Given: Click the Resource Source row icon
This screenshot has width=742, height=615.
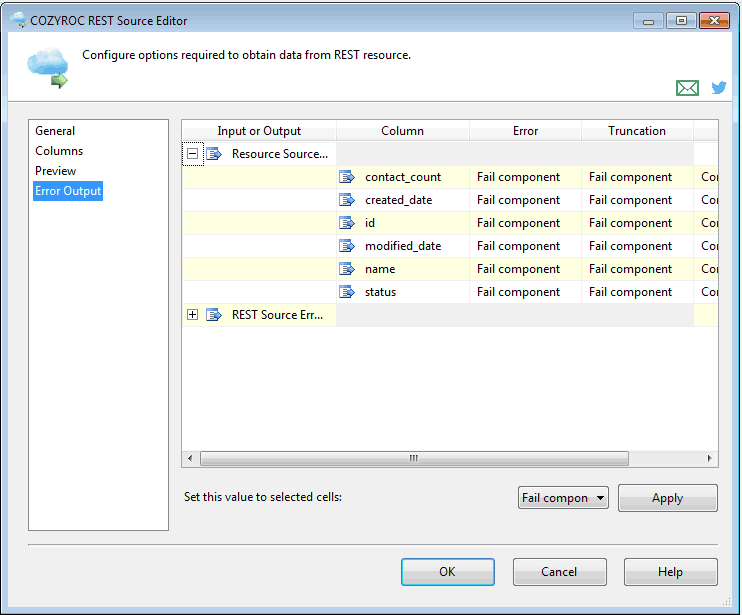Looking at the screenshot, I should point(214,154).
